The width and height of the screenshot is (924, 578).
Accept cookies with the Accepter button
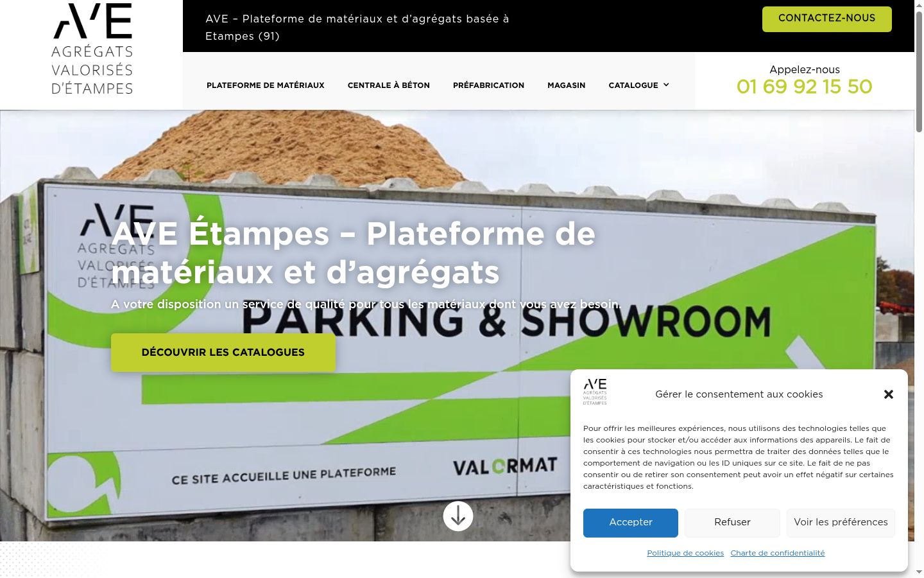[x=631, y=523]
